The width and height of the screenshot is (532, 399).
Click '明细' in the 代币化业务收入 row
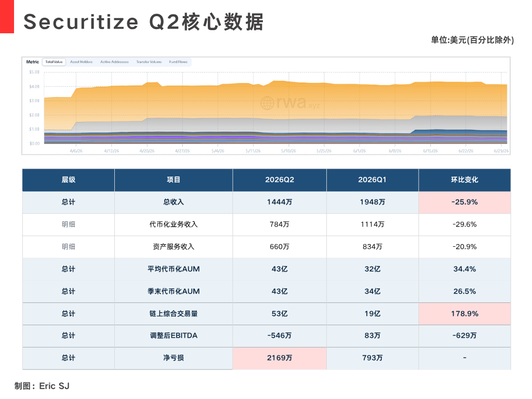pyautogui.click(x=68, y=224)
